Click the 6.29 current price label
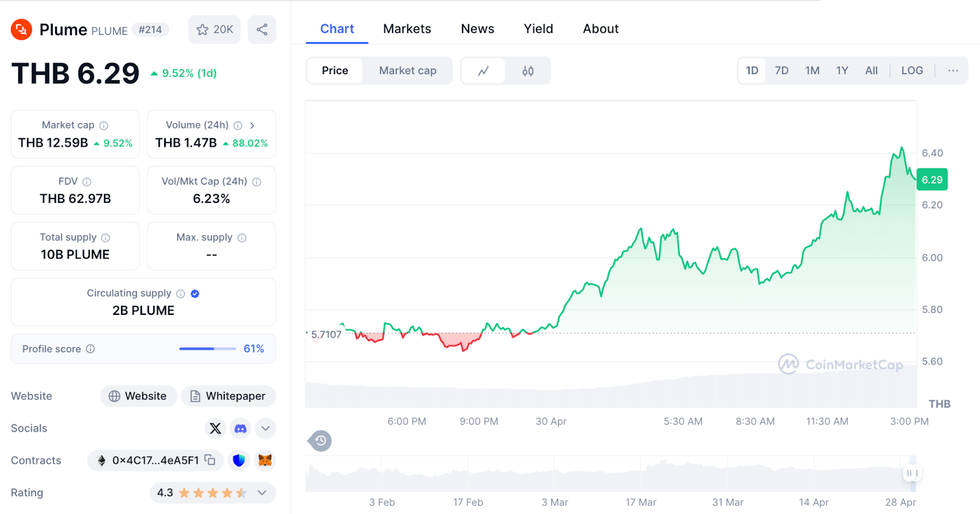This screenshot has width=980, height=514. (932, 180)
